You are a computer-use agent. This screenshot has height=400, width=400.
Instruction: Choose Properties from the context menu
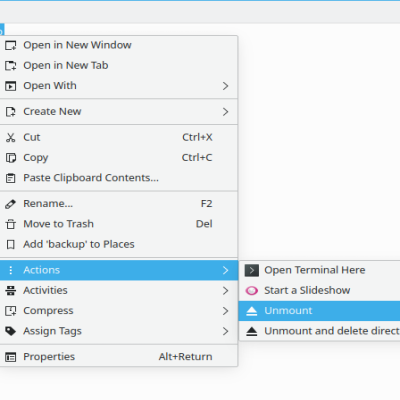point(119,357)
